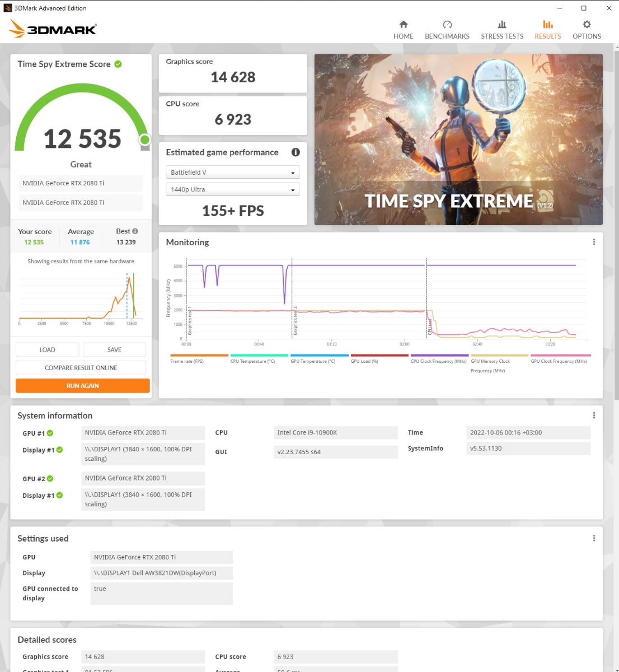Open the System information three-dot menu
619x672 pixels.
coord(594,415)
